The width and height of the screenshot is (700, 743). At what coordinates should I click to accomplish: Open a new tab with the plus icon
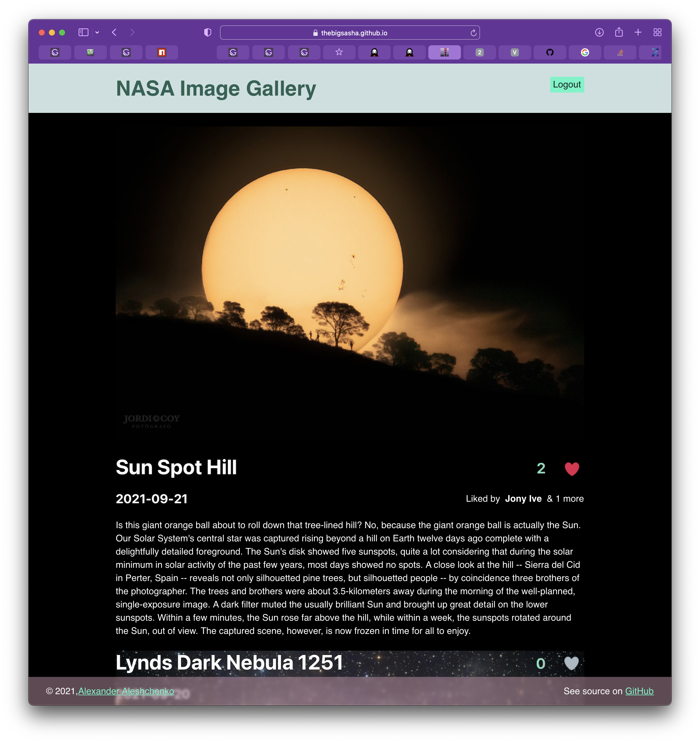point(638,33)
